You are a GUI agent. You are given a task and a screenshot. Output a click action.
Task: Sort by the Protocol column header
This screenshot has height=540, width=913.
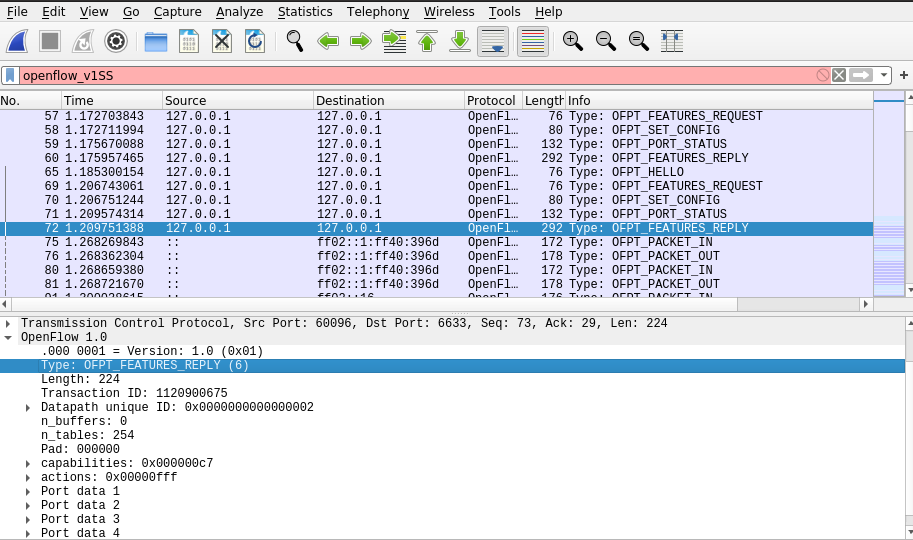pos(493,100)
